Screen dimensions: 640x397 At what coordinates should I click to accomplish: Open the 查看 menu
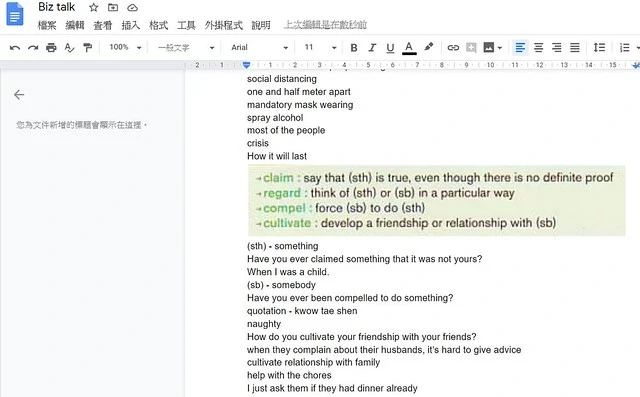[x=102, y=25]
